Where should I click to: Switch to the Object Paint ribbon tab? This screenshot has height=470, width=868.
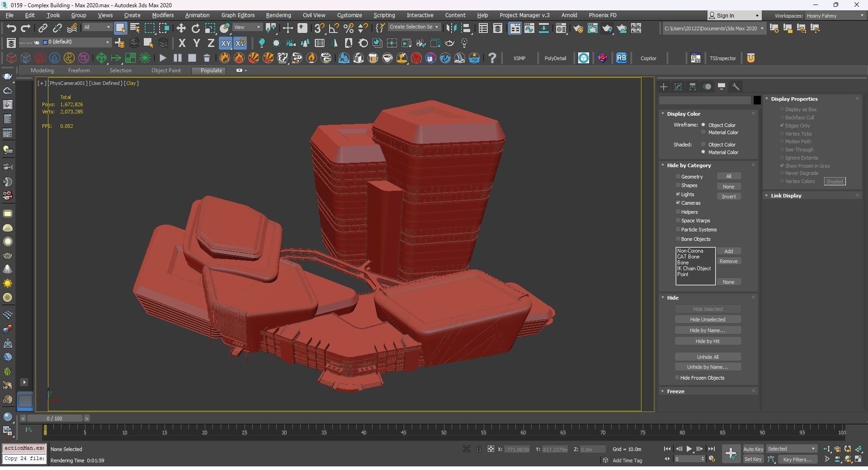coord(166,70)
